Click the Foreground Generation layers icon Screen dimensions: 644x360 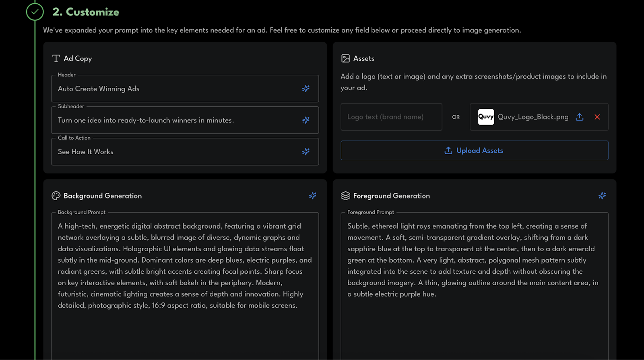tap(345, 196)
